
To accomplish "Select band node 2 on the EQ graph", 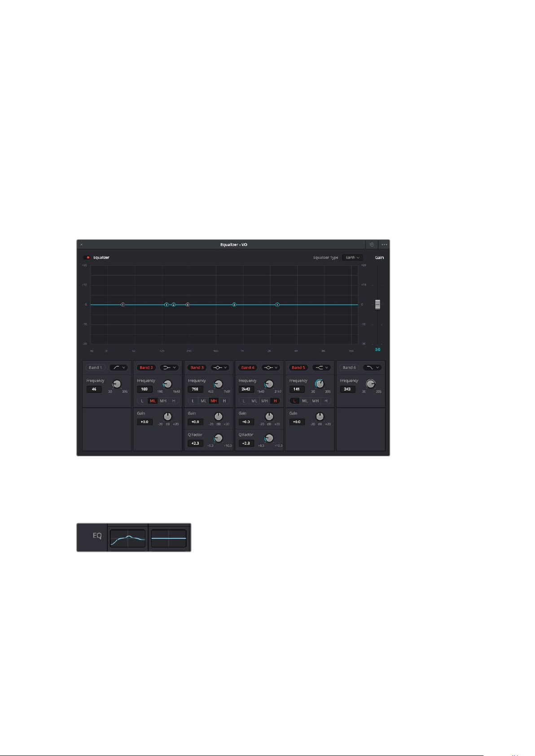I will coord(174,305).
